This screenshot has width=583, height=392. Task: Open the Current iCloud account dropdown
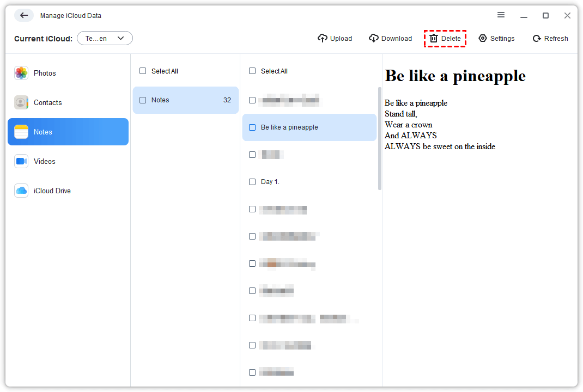(x=105, y=38)
